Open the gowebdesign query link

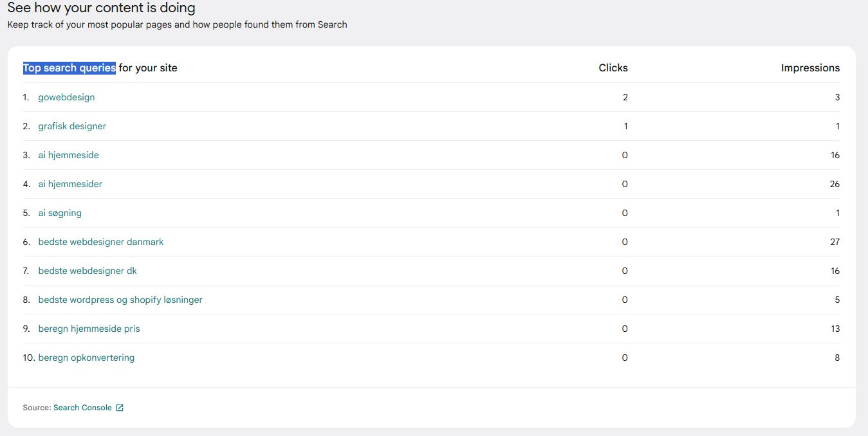click(x=66, y=97)
